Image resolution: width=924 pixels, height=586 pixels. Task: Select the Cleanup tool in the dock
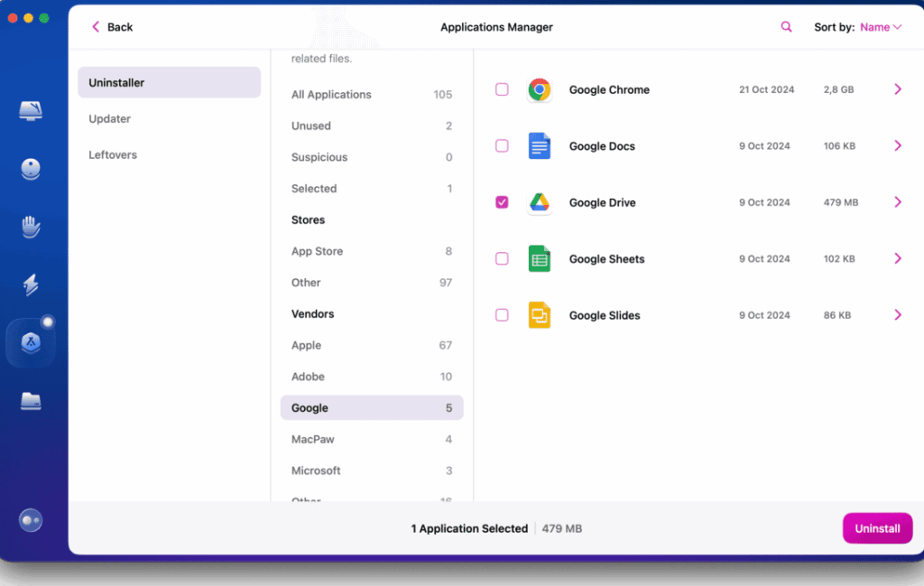coord(31,168)
